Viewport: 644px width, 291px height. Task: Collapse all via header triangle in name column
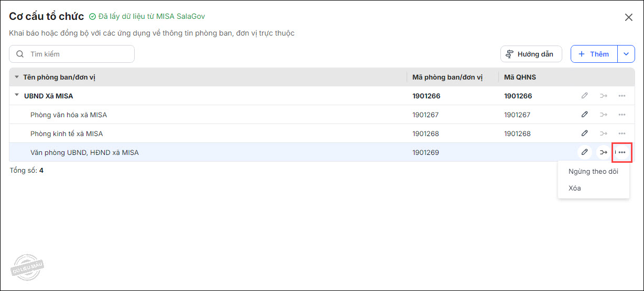click(17, 77)
